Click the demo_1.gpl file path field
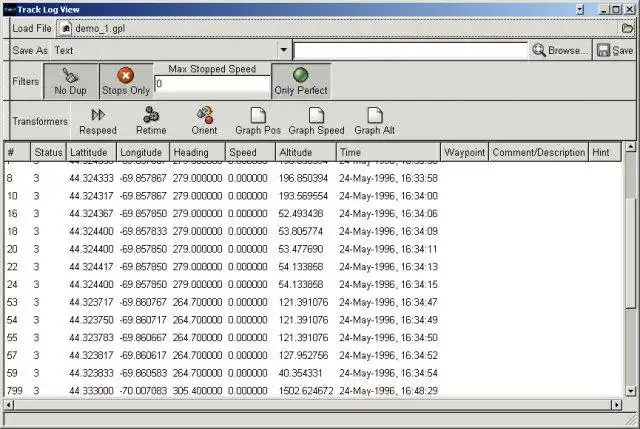This screenshot has height=429, width=640. [x=338, y=29]
